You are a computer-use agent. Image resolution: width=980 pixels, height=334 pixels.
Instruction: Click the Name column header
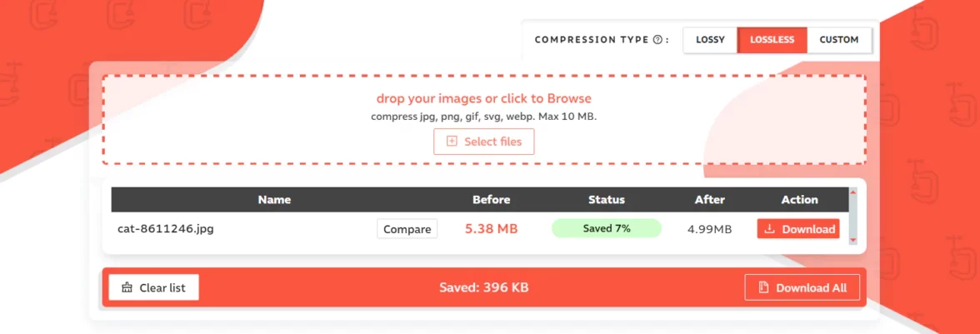(x=274, y=200)
